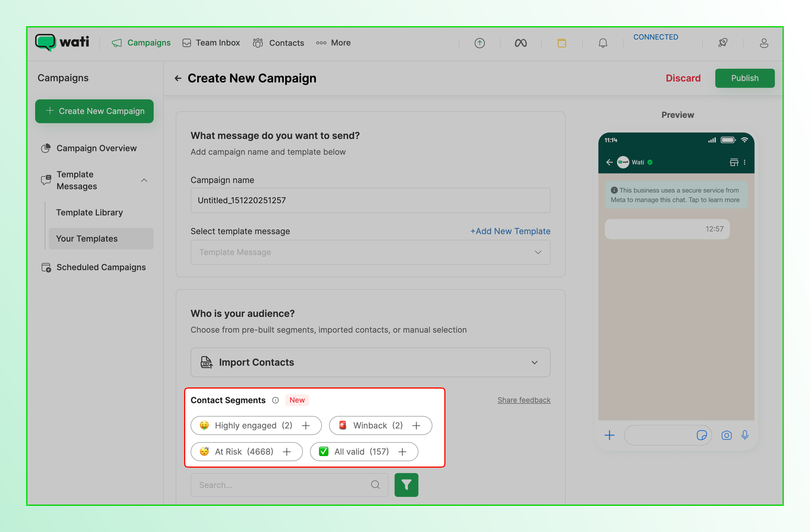810x532 pixels.
Task: Open the yellow wallet icon
Action: (562, 43)
